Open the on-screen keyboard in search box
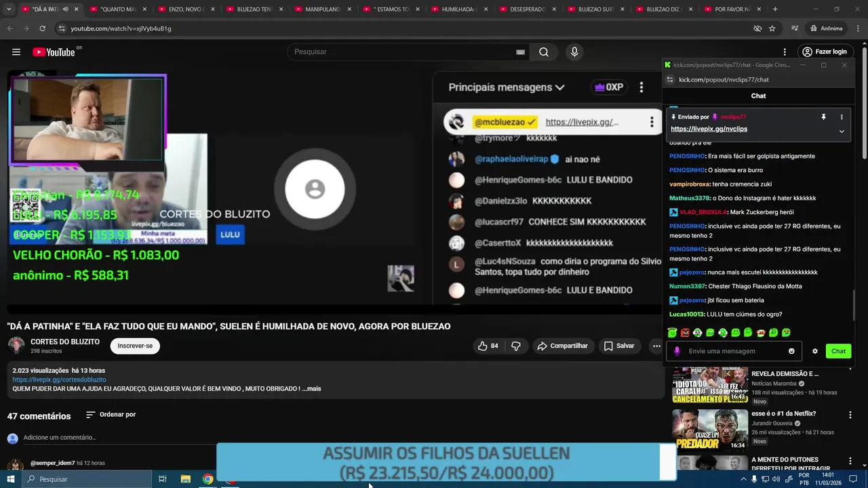The height and width of the screenshot is (488, 868). (x=520, y=52)
